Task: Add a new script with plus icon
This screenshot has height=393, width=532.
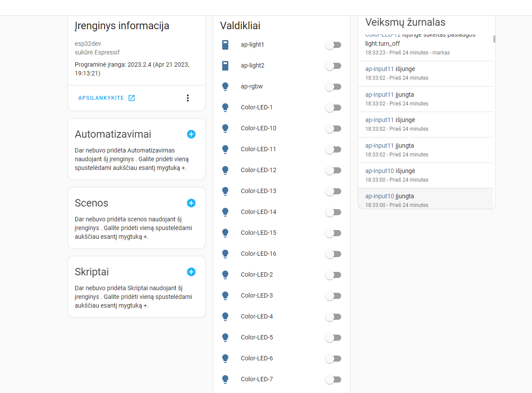Action: 191,272
